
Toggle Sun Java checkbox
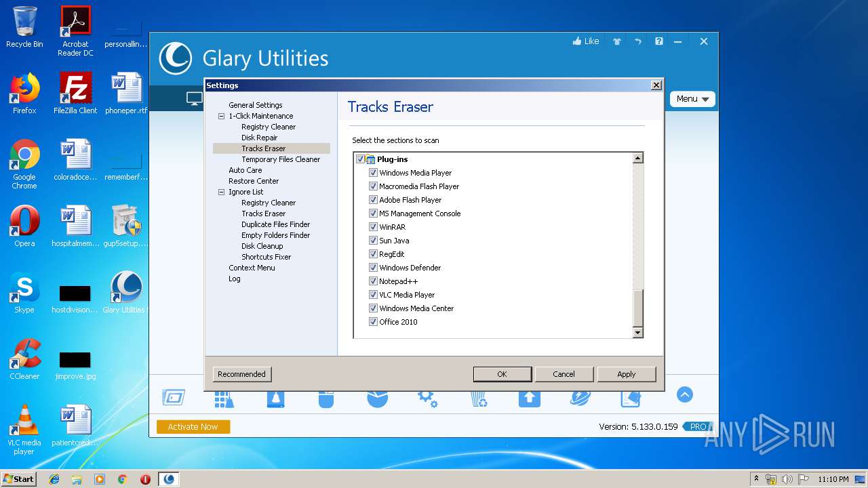(373, 241)
